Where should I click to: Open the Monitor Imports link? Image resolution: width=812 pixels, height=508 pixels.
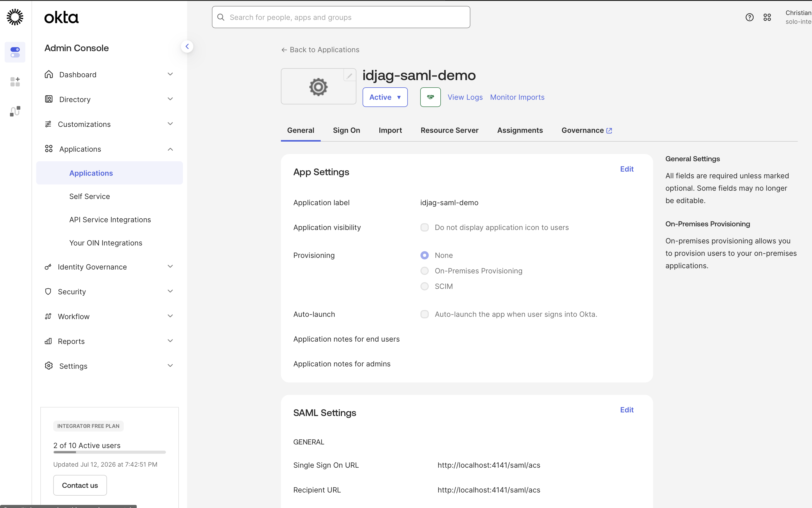517,97
